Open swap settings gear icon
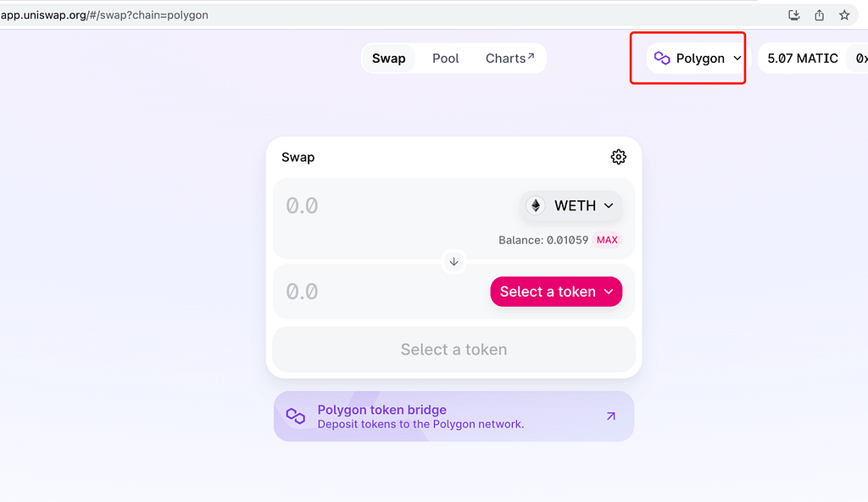Viewport: 868px width, 502px height. click(618, 157)
